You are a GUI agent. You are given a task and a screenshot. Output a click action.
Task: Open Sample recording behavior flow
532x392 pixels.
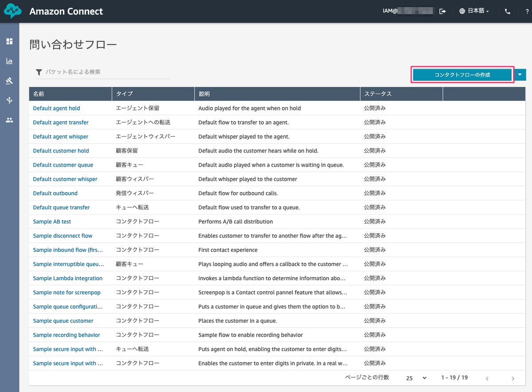66,335
